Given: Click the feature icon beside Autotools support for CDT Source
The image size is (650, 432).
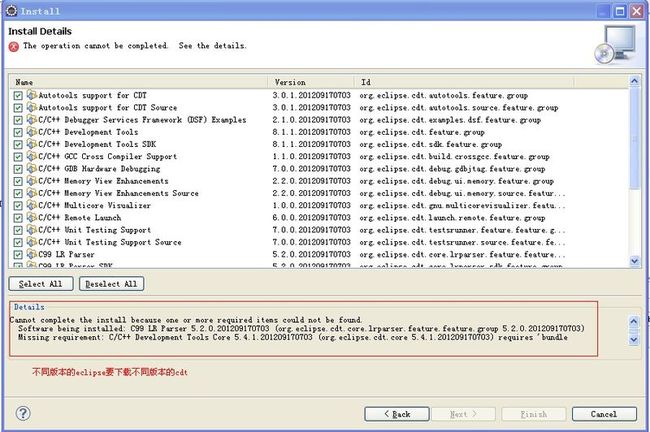Looking at the screenshot, I should [x=32, y=107].
